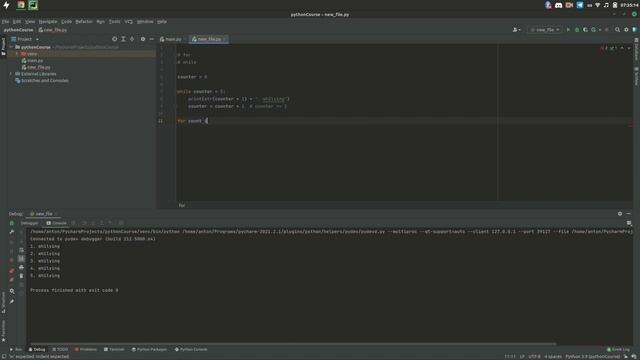Click the wrench Modify Run Configuration icon

point(11,232)
